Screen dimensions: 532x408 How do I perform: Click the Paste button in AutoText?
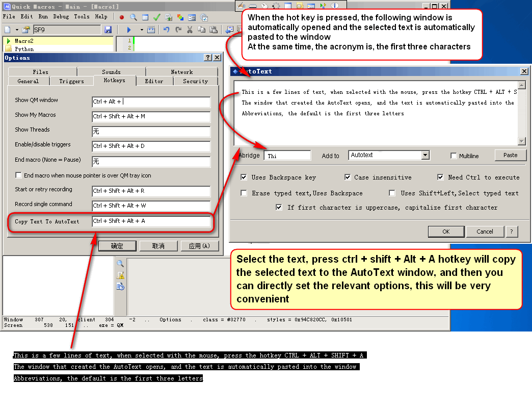[510, 155]
